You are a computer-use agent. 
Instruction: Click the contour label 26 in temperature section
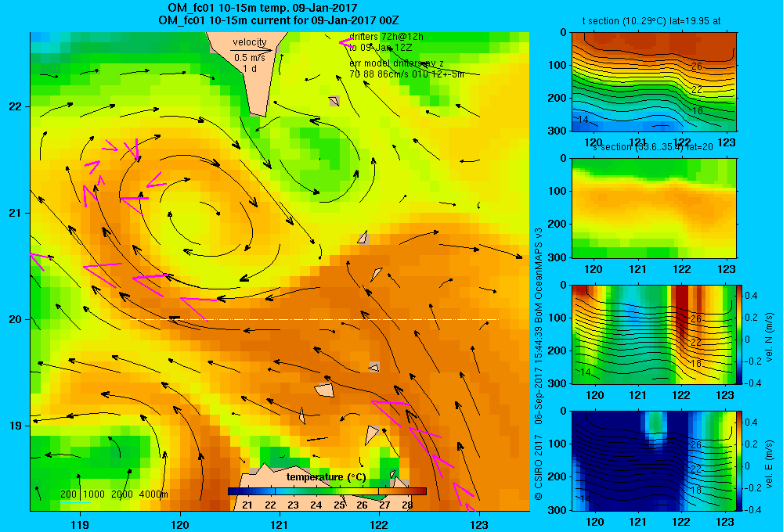coord(697,66)
